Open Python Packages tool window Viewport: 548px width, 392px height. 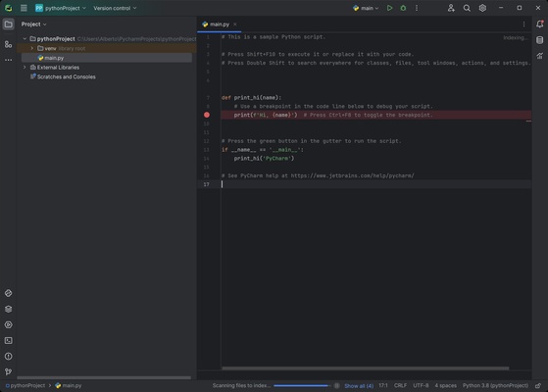click(9, 293)
